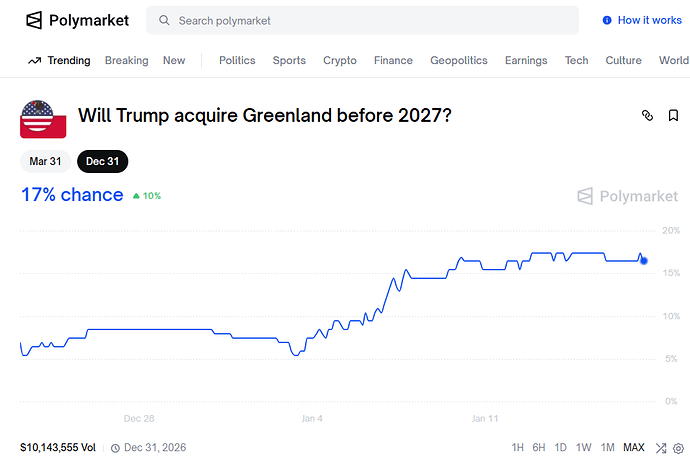Click the market's flag thumbnail image
The width and height of the screenshot is (690, 462).
(43, 119)
